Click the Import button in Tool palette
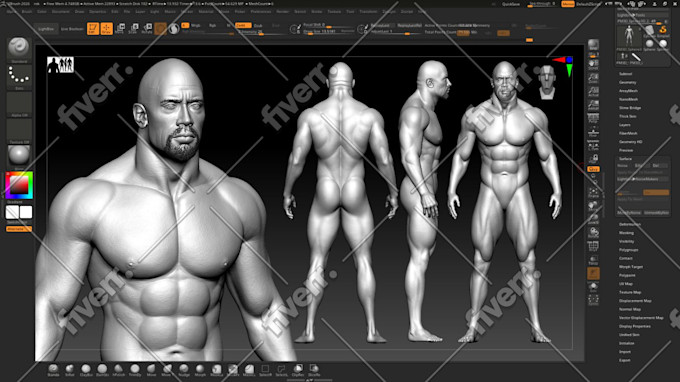This screenshot has height=382, width=680. (624, 352)
